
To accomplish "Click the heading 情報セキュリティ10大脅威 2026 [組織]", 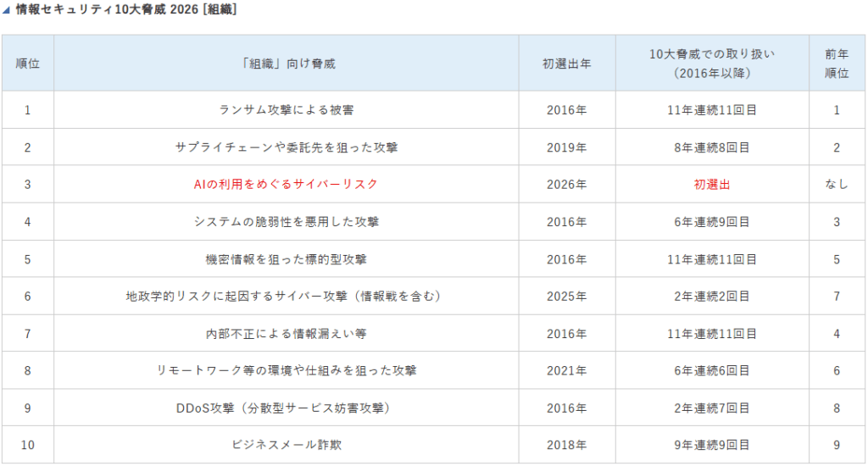I will pyautogui.click(x=126, y=10).
